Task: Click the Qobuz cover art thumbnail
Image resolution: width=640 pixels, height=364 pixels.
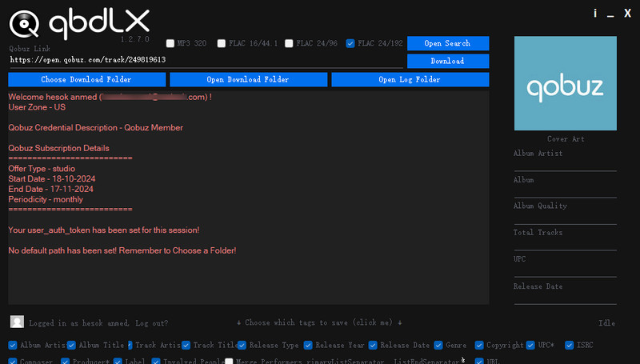Action: [x=566, y=83]
